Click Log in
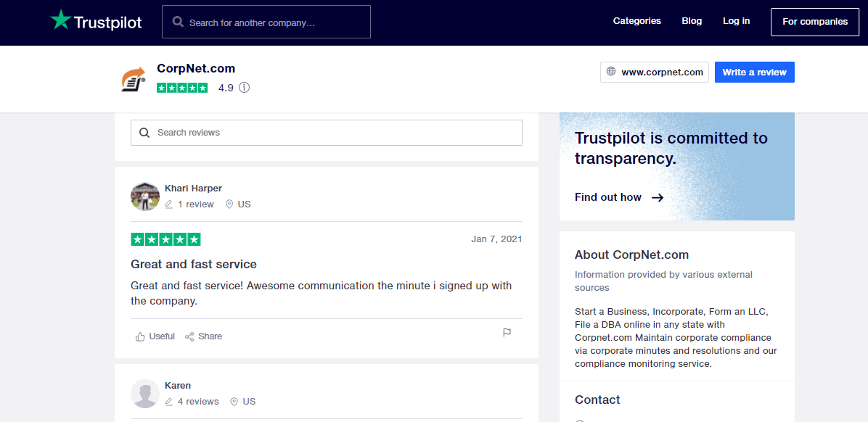Screen dimensions: 868x422 736,21
